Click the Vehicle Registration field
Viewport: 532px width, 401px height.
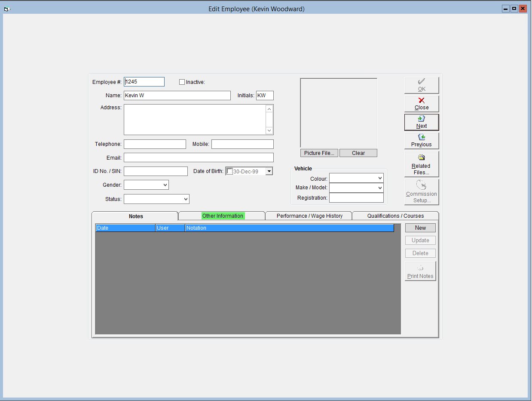[356, 198]
